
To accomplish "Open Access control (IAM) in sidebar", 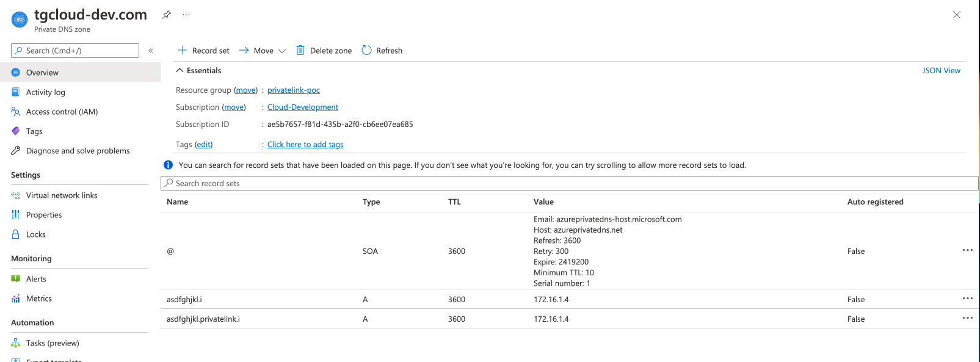I will (x=62, y=112).
